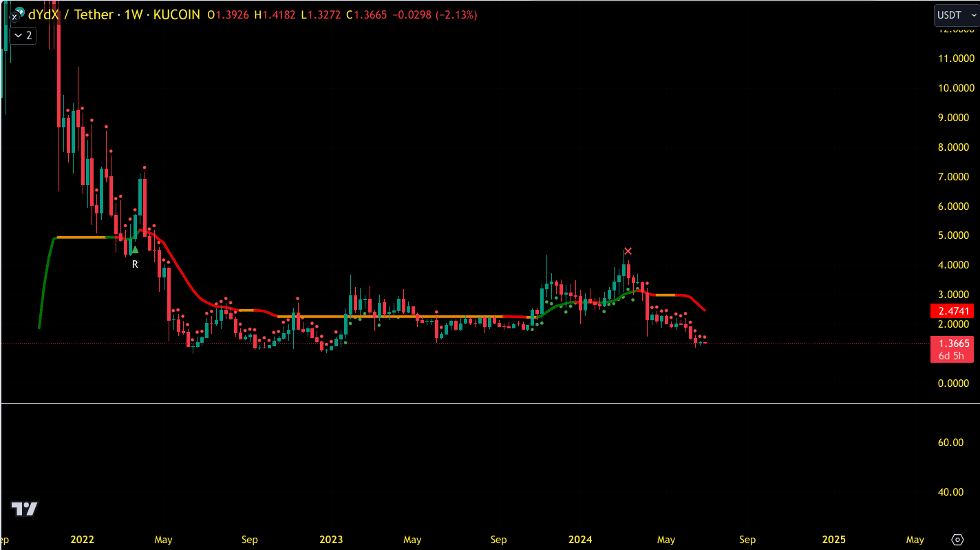Select the low value L1.3272
This screenshot has height=550, width=980.
[321, 14]
